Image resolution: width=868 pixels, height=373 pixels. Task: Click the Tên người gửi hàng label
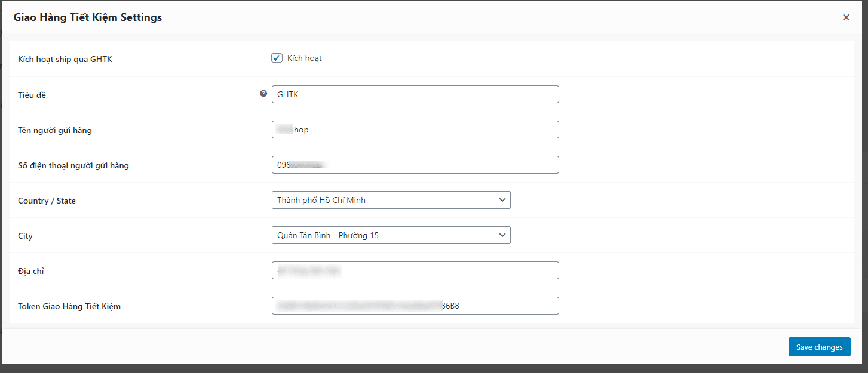pyautogui.click(x=55, y=130)
